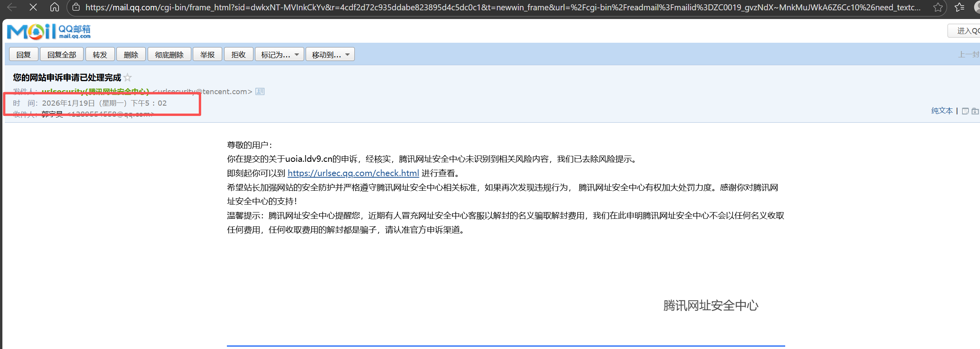View site information via the lock icon
Viewport: 980px width, 349px height.
coord(76,7)
